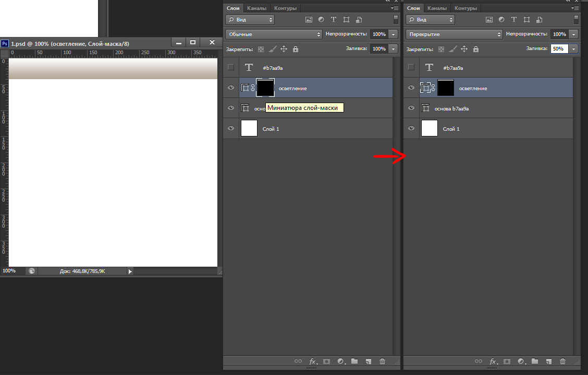The image size is (588, 375).
Task: Open layer style fx under Перекрытие-mode panel
Action: point(493,361)
